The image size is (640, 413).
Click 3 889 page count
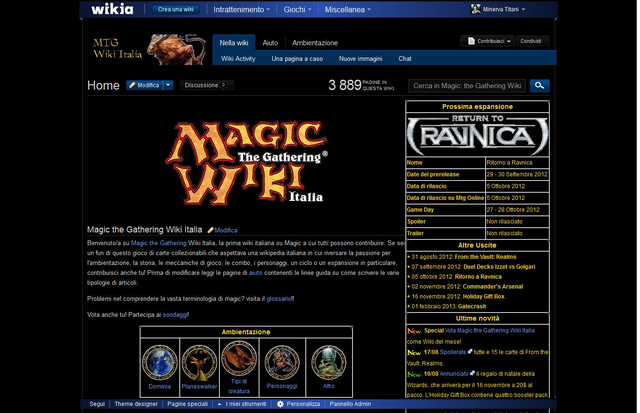(x=344, y=85)
